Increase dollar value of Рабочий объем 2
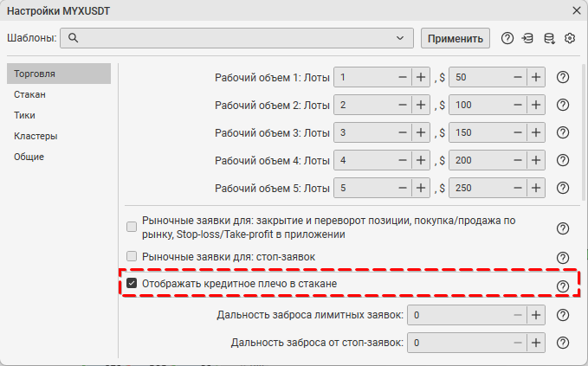588x366 pixels. 536,105
